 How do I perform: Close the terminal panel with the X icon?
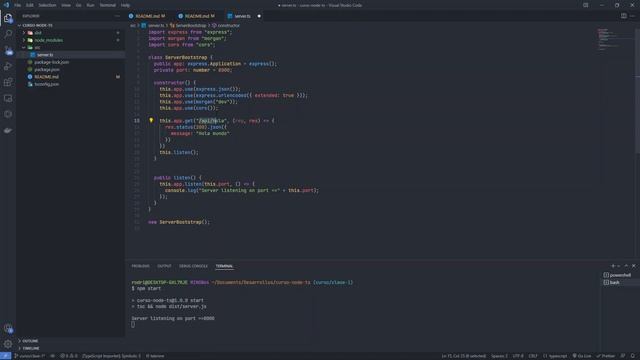coord(633,266)
